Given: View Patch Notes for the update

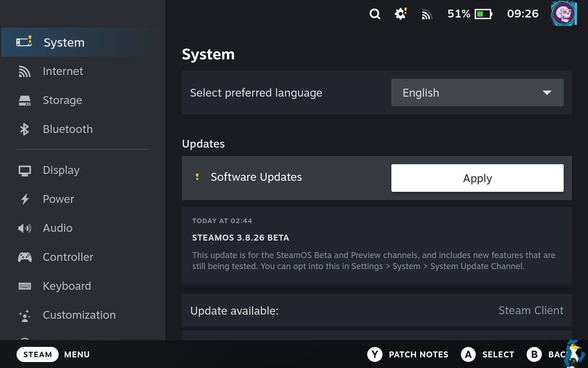Looking at the screenshot, I should point(418,354).
